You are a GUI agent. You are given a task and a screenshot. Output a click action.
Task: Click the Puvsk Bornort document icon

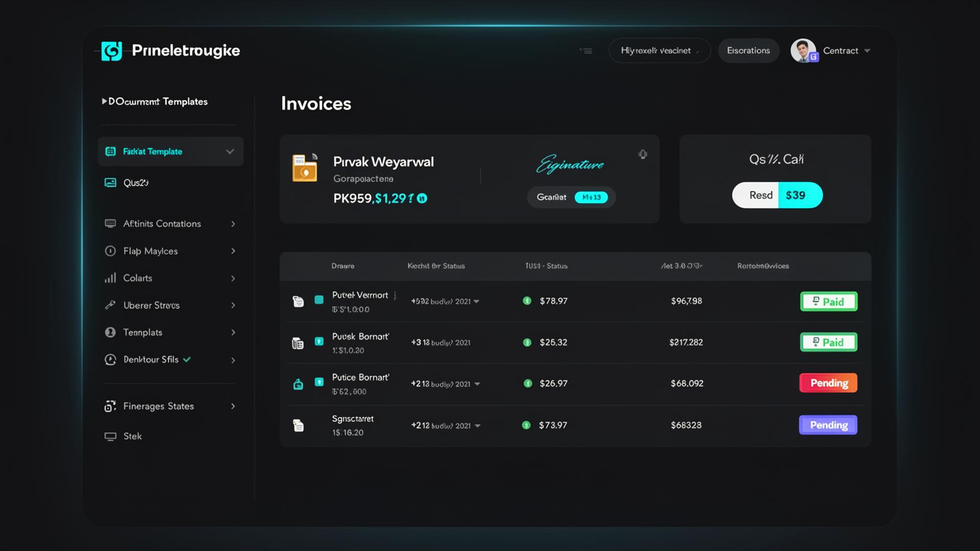pyautogui.click(x=298, y=343)
